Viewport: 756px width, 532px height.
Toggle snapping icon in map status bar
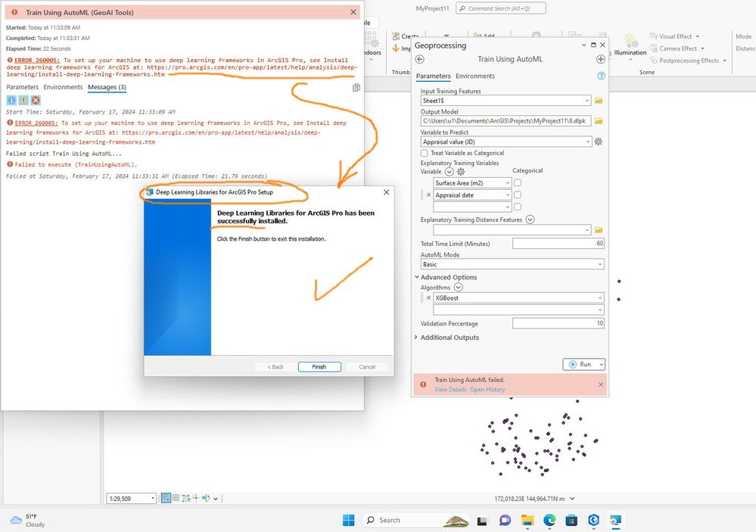[x=166, y=498]
